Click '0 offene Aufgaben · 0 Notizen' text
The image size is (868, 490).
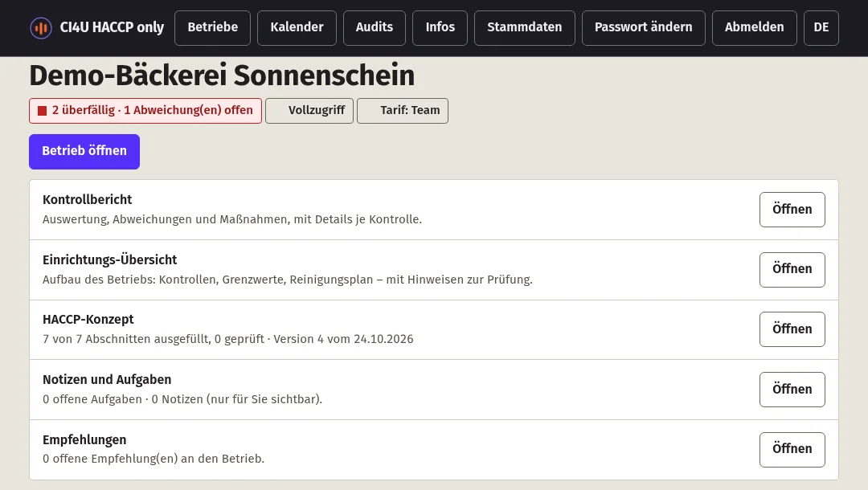click(182, 399)
